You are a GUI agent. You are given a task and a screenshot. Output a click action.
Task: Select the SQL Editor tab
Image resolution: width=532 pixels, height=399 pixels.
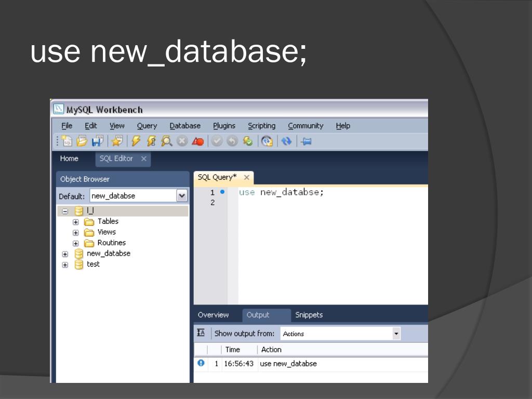point(116,158)
